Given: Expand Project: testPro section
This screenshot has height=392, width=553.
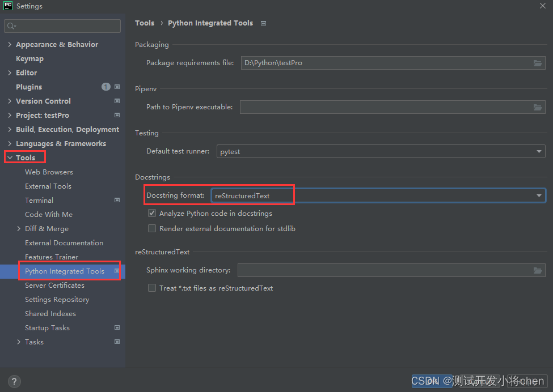Looking at the screenshot, I should click(10, 115).
